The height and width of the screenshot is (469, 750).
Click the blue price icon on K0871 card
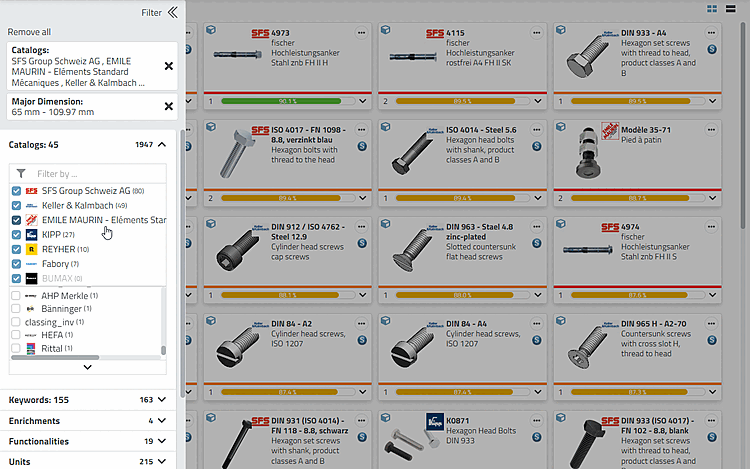[537, 437]
